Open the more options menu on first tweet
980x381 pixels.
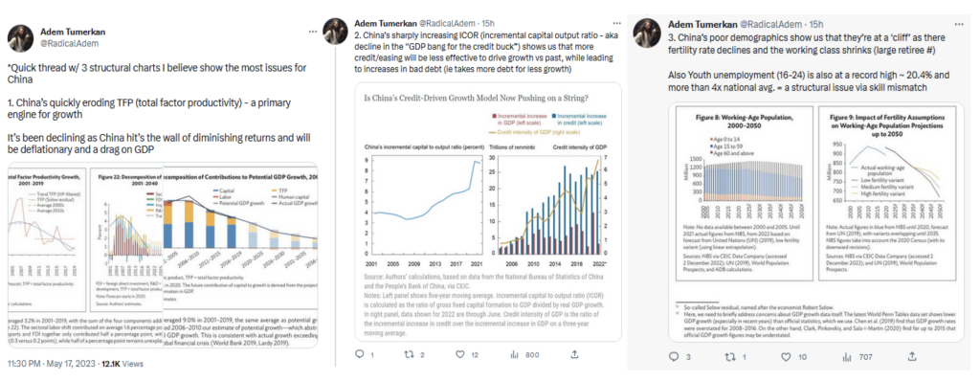313,31
